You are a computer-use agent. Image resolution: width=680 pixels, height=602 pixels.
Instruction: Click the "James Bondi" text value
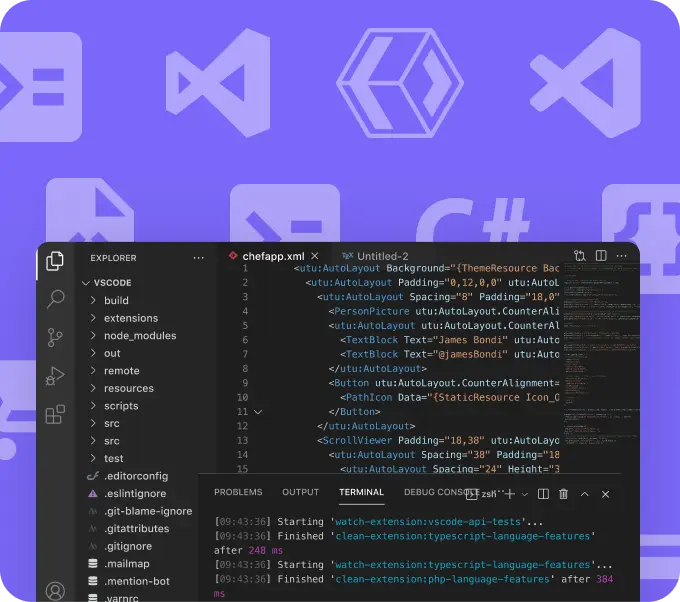point(470,340)
